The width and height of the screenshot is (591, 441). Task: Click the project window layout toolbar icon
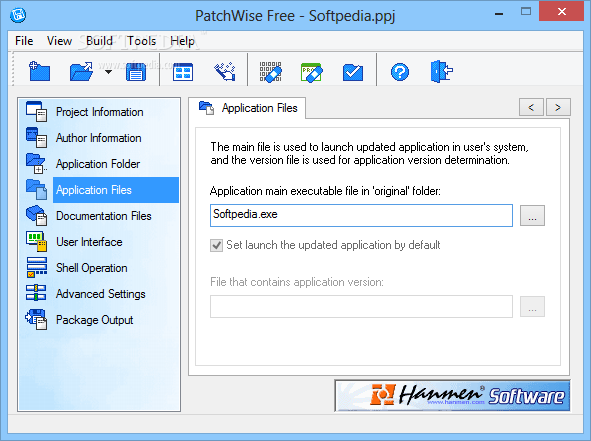pos(183,72)
